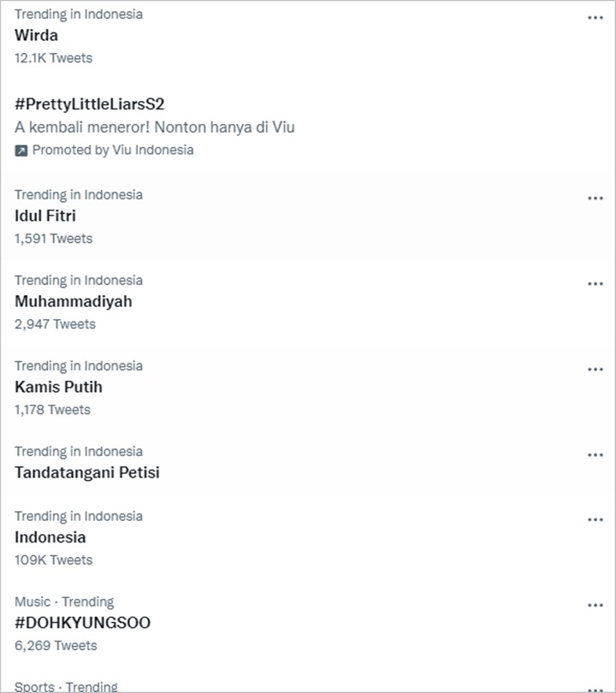The image size is (616, 693).
Task: Open more options for Sports trending item
Action: click(x=595, y=690)
